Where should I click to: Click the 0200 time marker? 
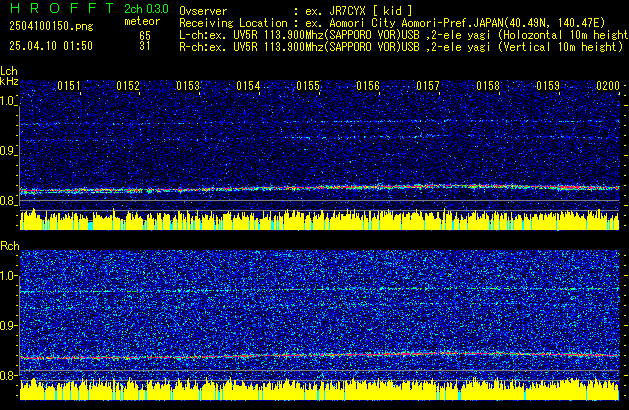[x=608, y=86]
